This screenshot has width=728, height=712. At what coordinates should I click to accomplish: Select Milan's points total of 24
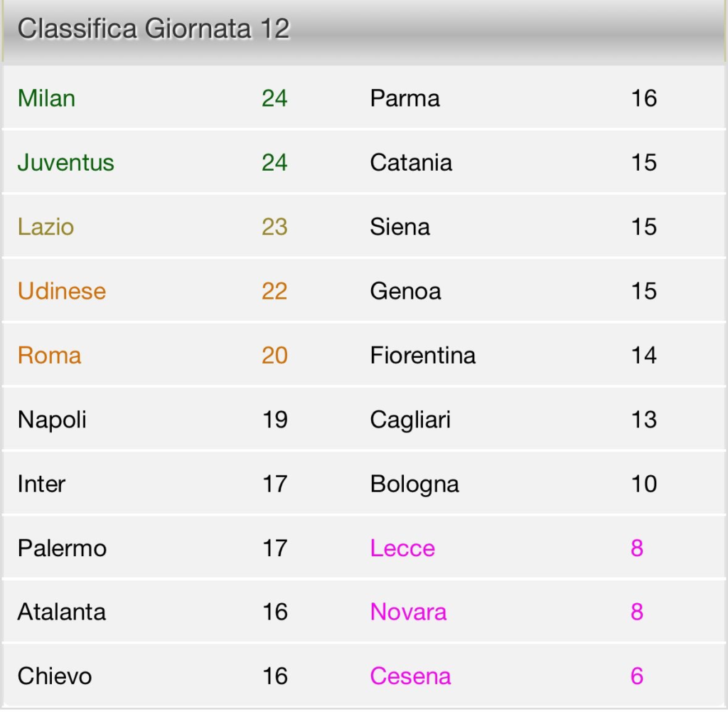click(x=274, y=98)
